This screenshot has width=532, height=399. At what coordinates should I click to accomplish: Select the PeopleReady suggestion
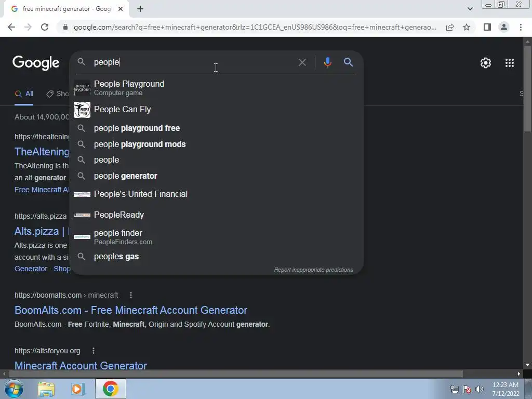217,215
